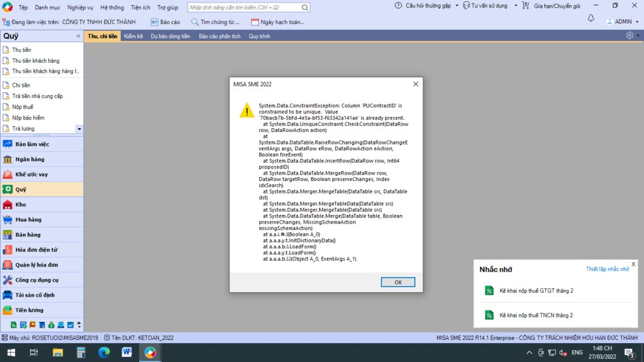Close the Nhắc nhở reminder panel
The image size is (644, 362).
point(633,265)
